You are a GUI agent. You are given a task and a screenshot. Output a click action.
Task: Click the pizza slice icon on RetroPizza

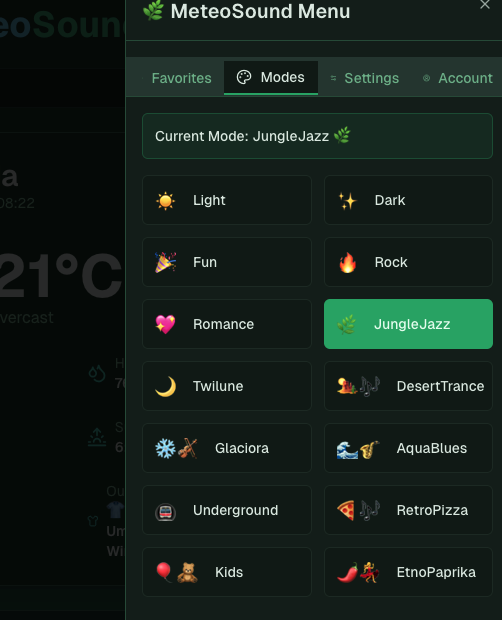346,510
